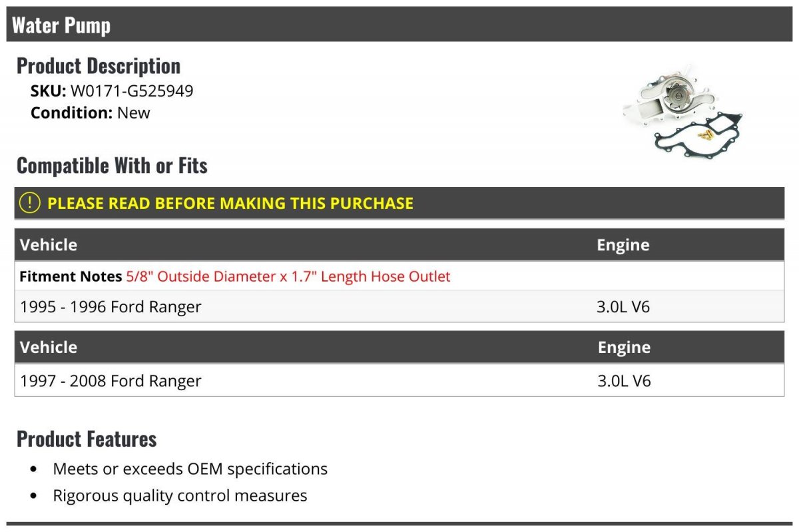This screenshot has width=799, height=532.
Task: Click the Compatible With or Fits heading
Action: [112, 166]
